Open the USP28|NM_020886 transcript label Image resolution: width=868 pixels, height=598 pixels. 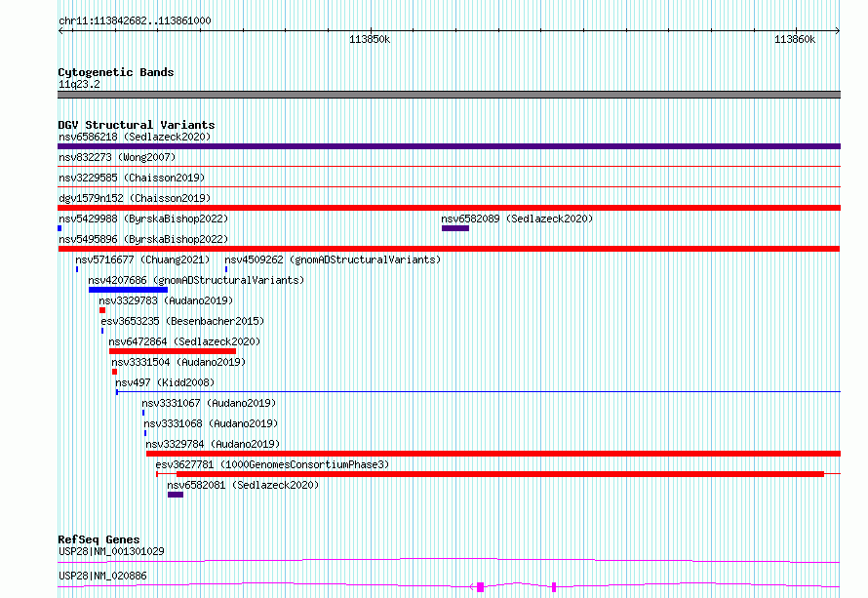coord(102,576)
